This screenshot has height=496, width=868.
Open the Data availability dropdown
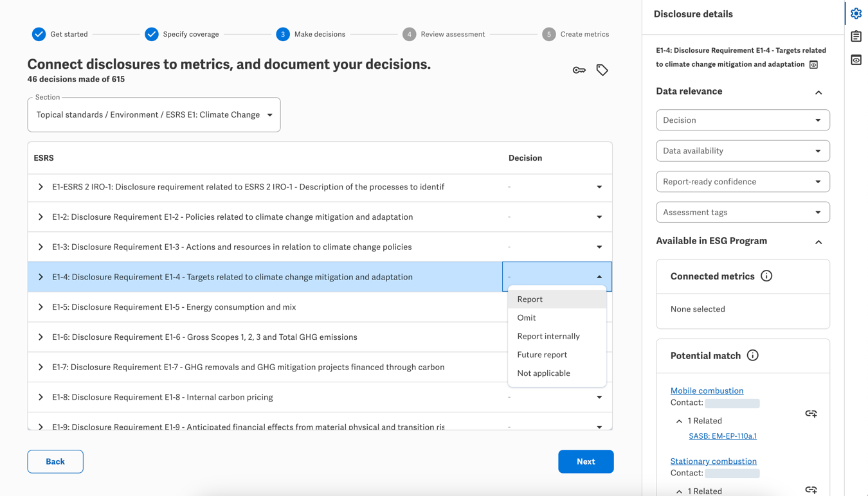742,151
